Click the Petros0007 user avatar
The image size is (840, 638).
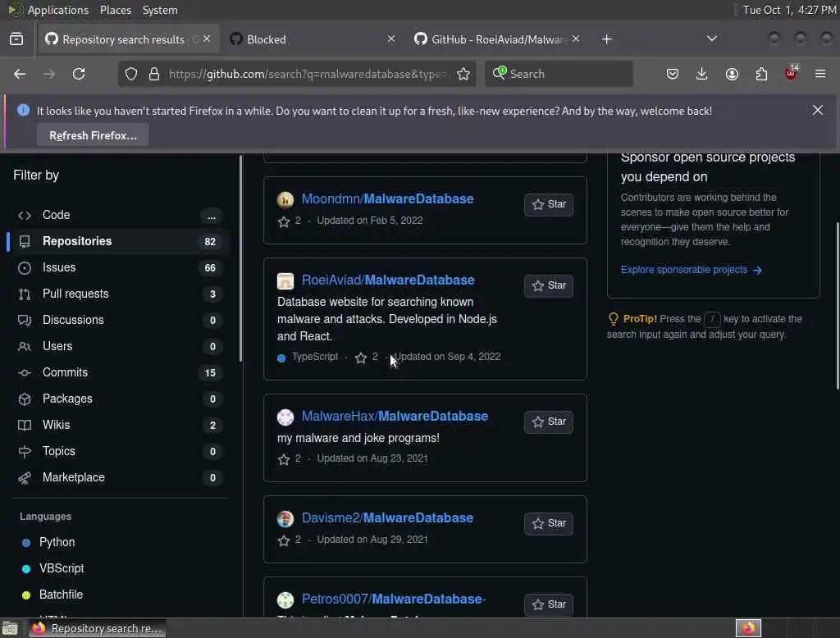285,600
